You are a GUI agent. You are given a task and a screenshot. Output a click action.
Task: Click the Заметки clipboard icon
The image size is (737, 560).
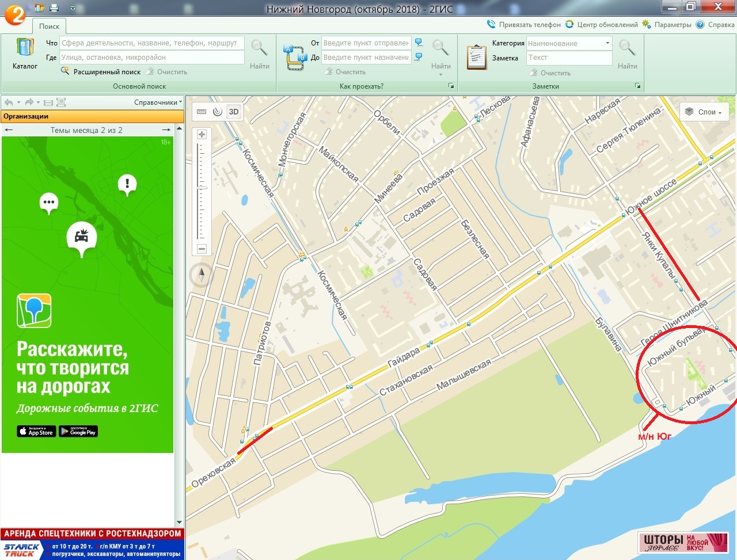point(476,57)
